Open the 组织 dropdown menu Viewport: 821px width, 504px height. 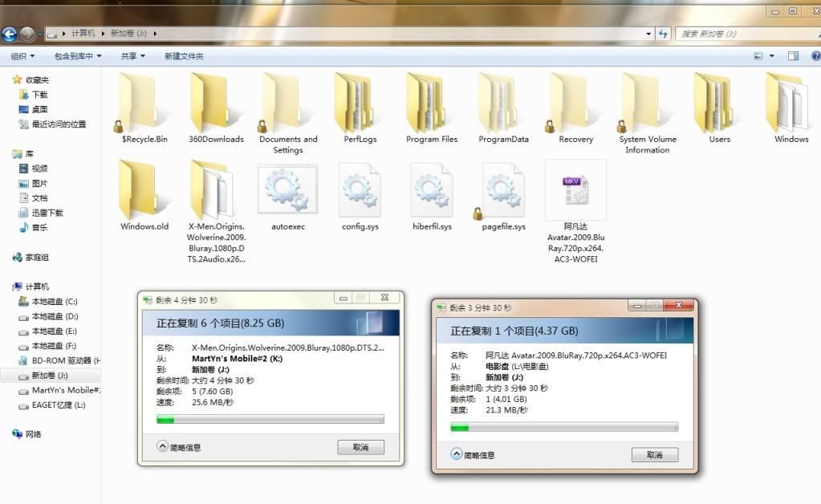[22, 56]
